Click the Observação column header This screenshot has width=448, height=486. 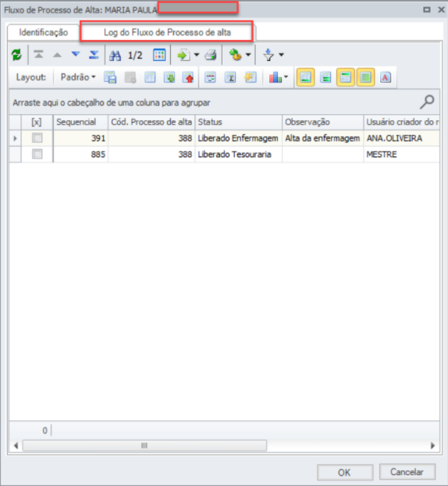point(322,122)
